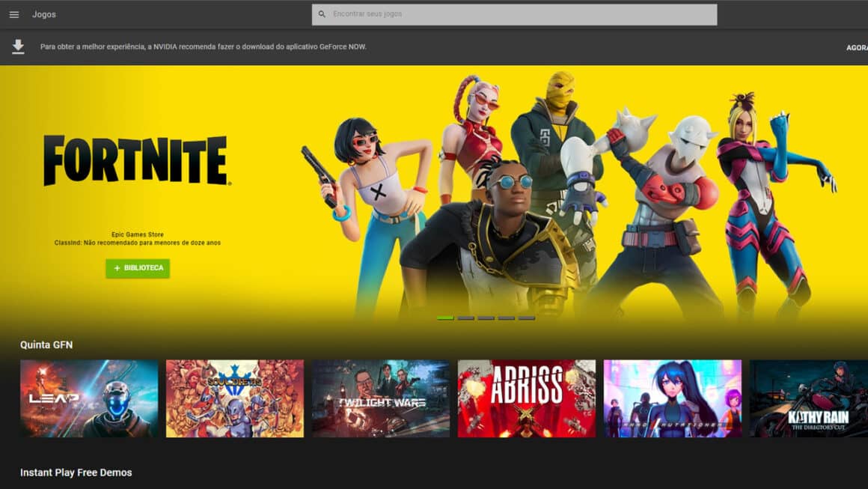Click the Quinta GFN section heading
Viewport: 868px width, 489px height.
[x=46, y=344]
